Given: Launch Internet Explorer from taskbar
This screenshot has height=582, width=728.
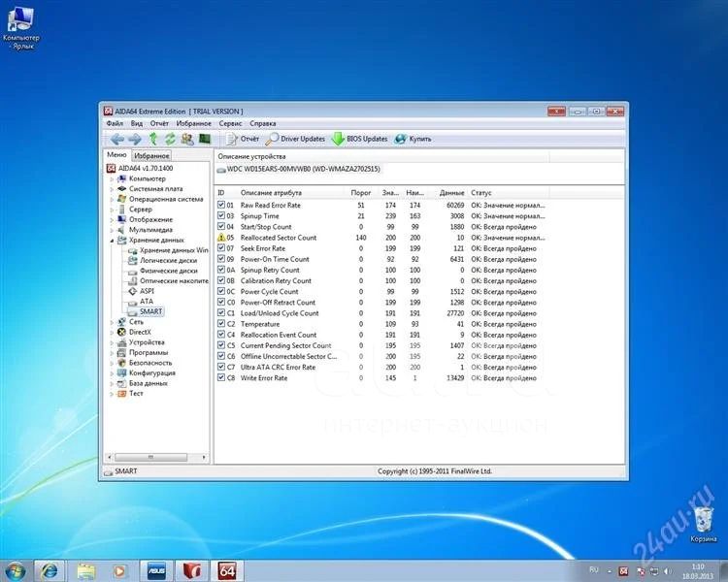Looking at the screenshot, I should click(50, 571).
